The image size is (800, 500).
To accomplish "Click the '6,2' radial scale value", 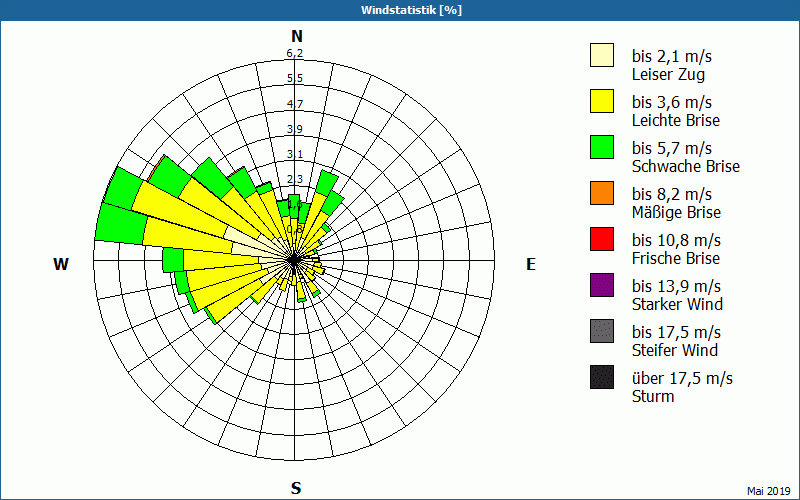I will tap(295, 54).
